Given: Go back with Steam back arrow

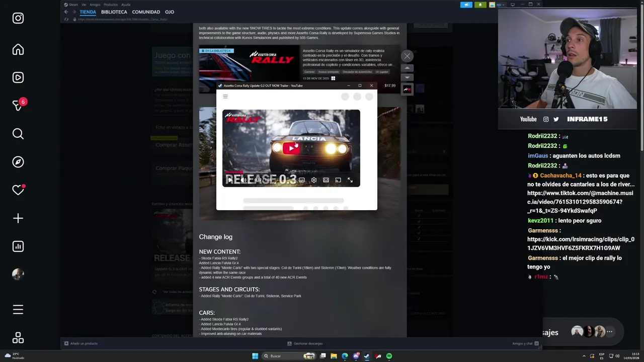Looking at the screenshot, I should pyautogui.click(x=66, y=12).
